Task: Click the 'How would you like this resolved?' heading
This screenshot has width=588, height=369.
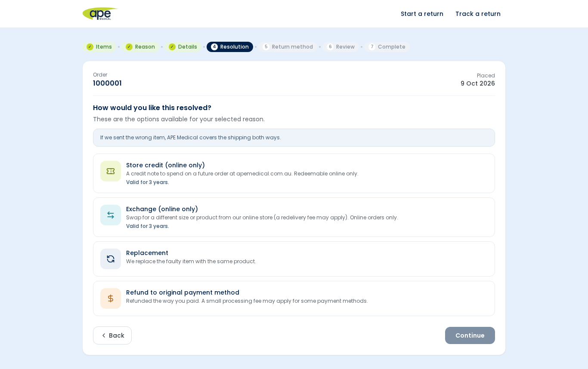Action: (152, 108)
